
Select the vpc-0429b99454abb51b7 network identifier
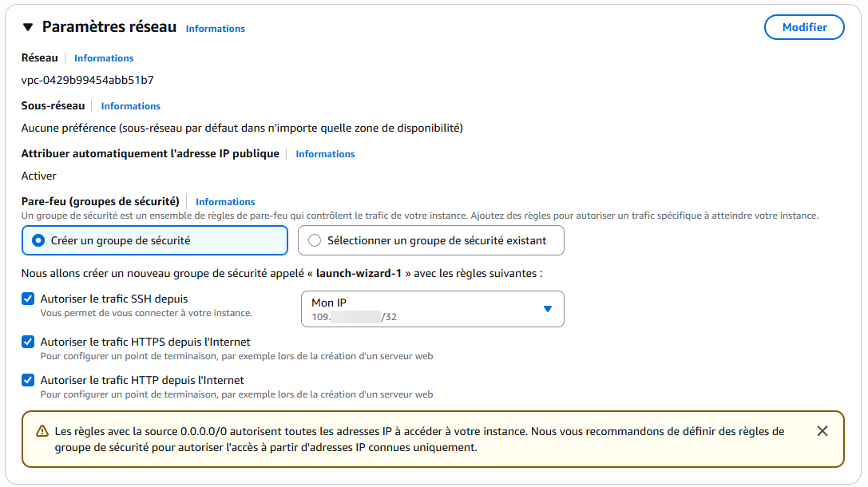point(89,80)
